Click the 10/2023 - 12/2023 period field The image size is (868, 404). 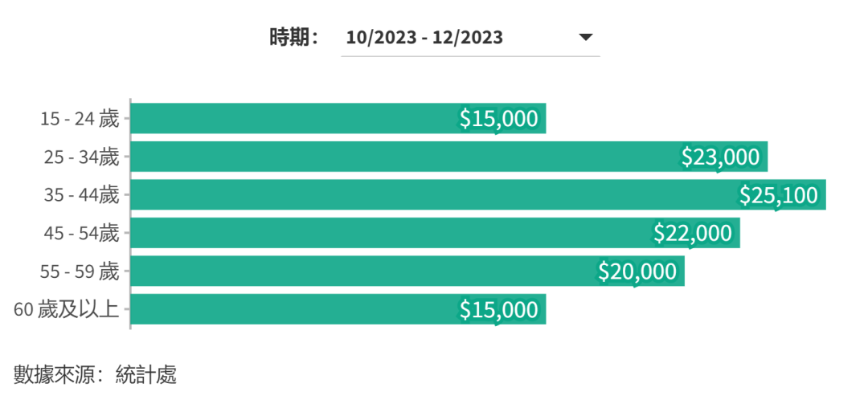click(424, 37)
